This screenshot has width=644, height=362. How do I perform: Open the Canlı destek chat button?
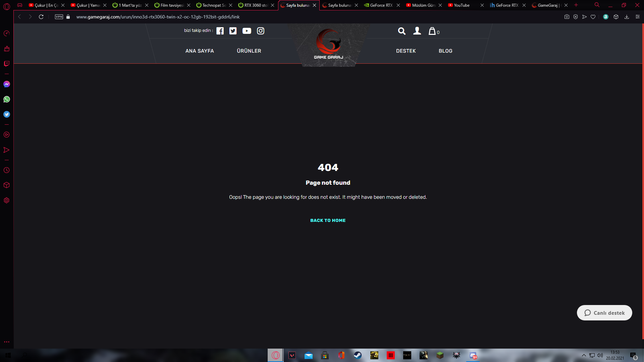tap(604, 313)
